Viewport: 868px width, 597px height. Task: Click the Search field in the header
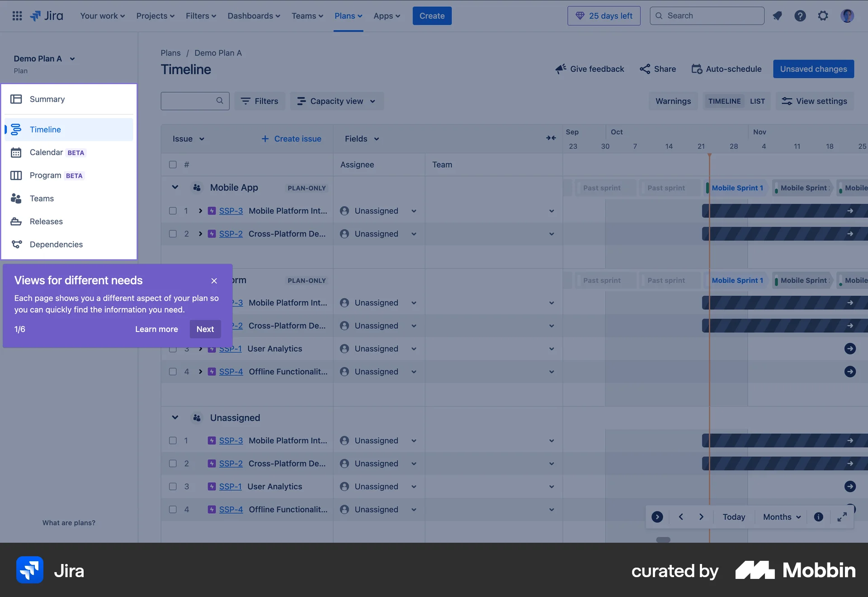(x=707, y=15)
